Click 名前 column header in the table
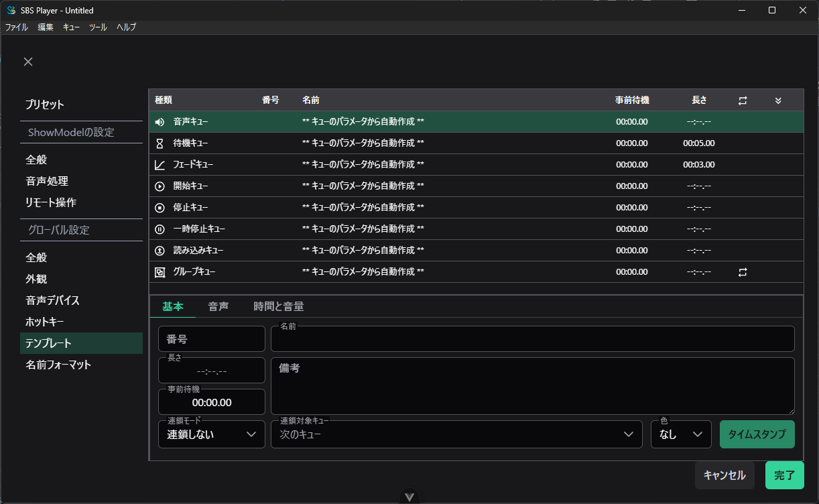The image size is (819, 504). tap(311, 101)
